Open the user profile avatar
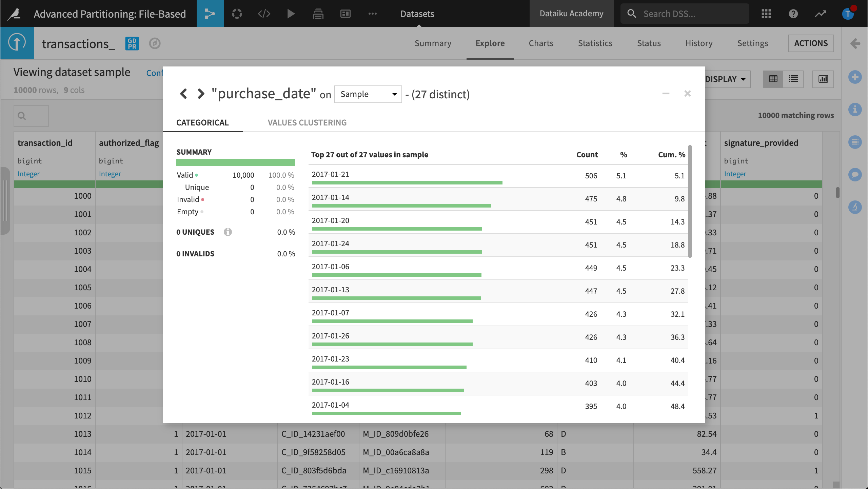 (848, 14)
